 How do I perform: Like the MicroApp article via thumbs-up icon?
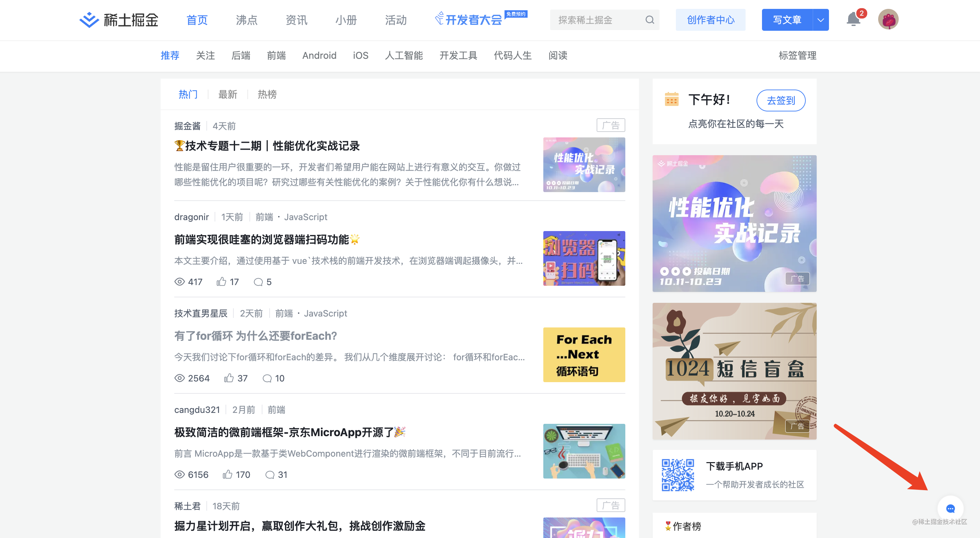click(x=228, y=474)
